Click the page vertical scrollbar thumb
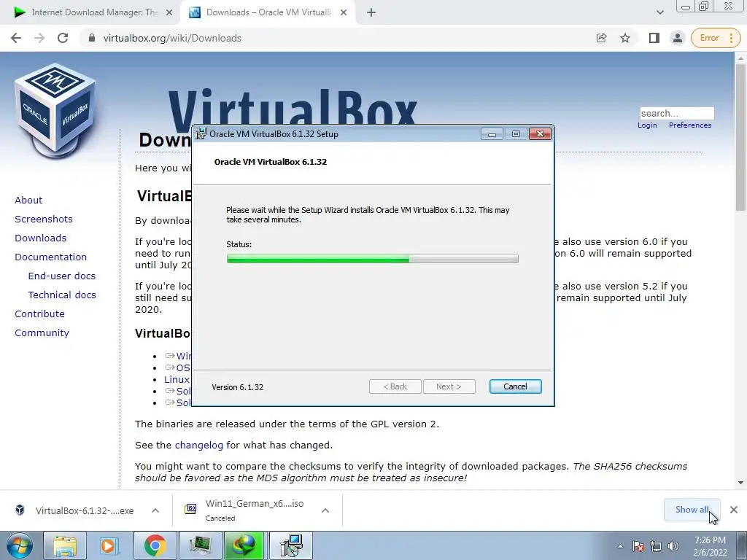 point(740,136)
